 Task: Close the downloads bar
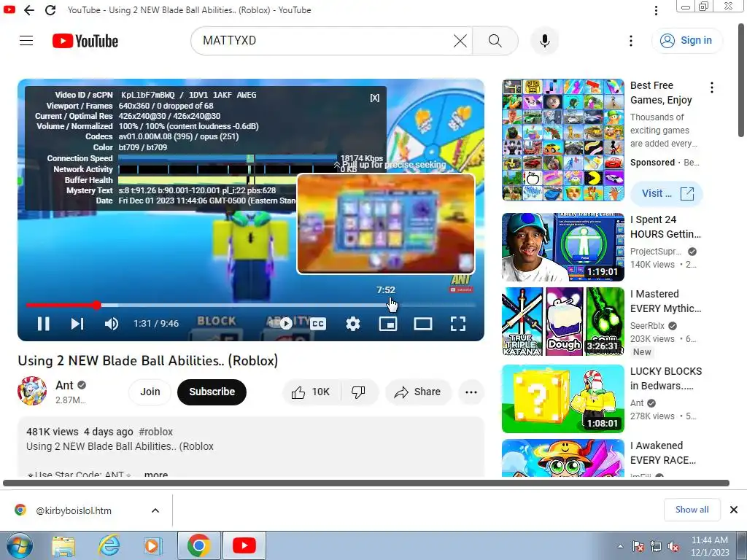tap(734, 510)
